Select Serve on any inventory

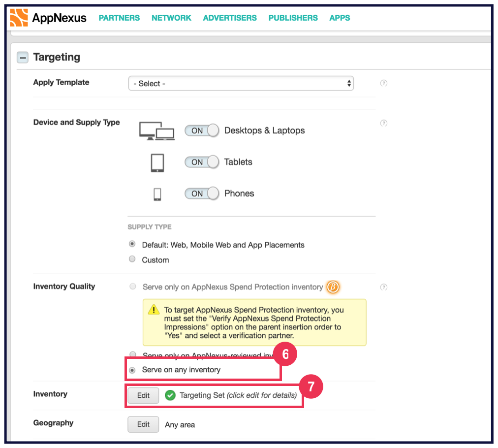click(132, 370)
